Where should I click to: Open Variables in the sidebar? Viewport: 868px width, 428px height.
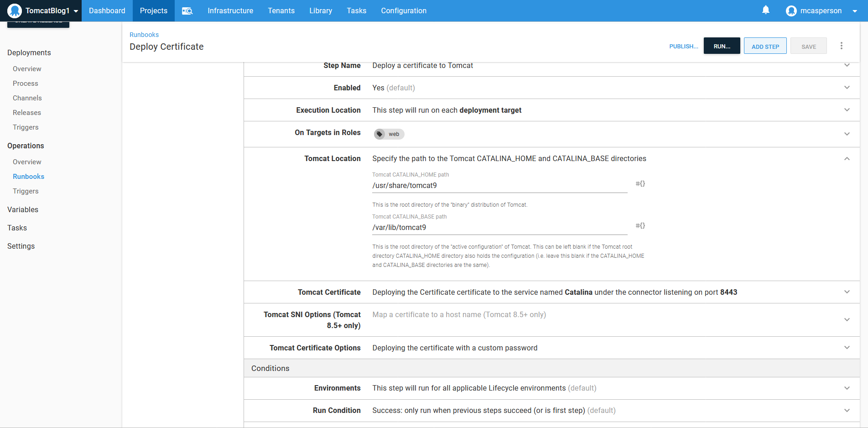coord(23,210)
